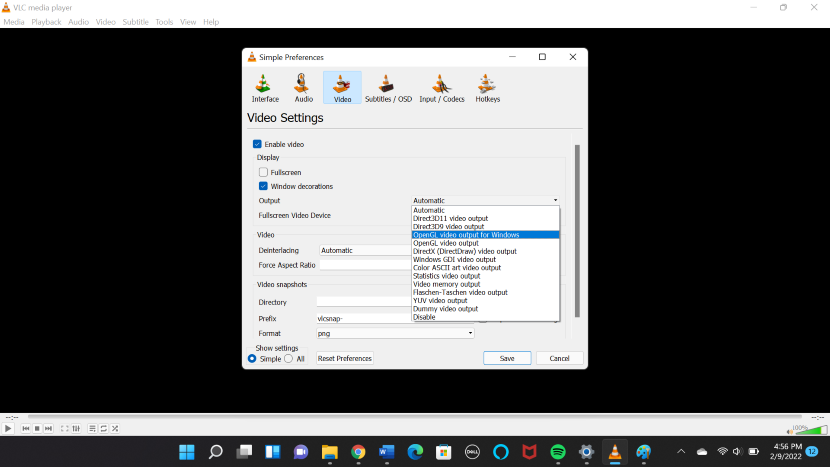Toggle fullscreen video button in controls

[x=65, y=428]
